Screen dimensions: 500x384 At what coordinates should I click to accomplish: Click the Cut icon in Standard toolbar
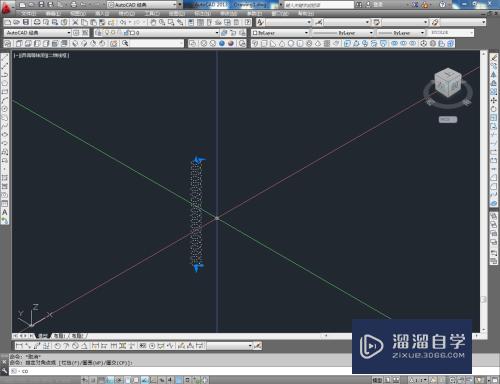tap(75, 22)
